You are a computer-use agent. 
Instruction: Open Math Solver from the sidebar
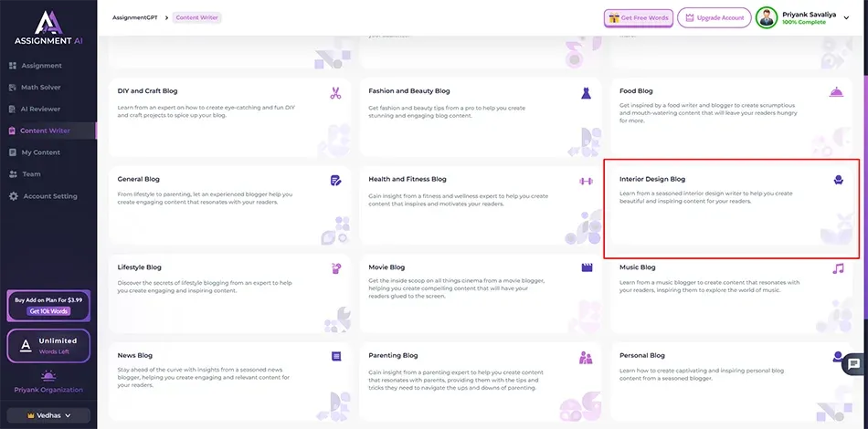point(41,88)
